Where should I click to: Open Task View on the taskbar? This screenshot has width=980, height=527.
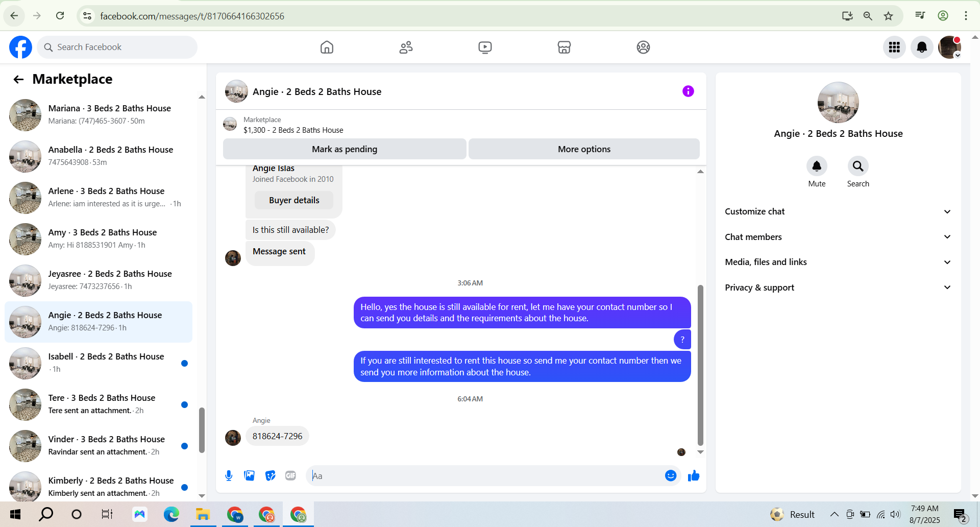[107, 514]
